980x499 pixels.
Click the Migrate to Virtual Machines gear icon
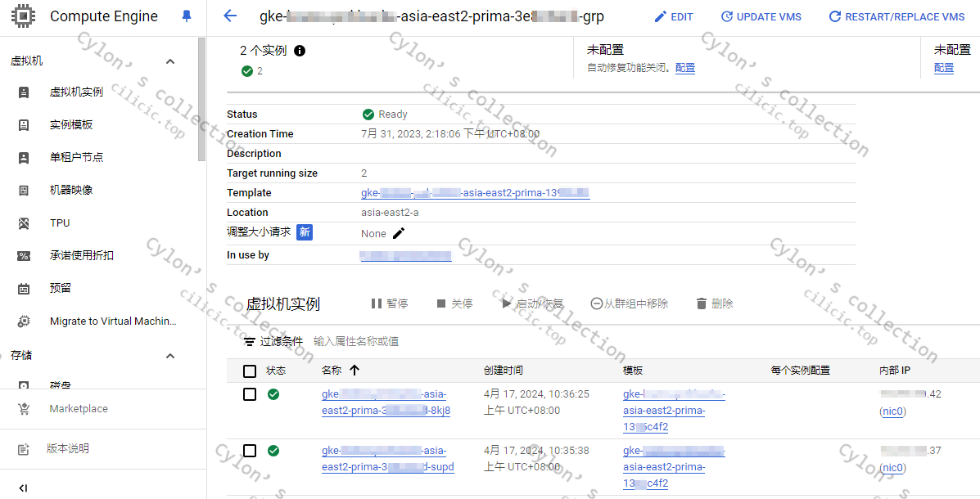coord(24,321)
